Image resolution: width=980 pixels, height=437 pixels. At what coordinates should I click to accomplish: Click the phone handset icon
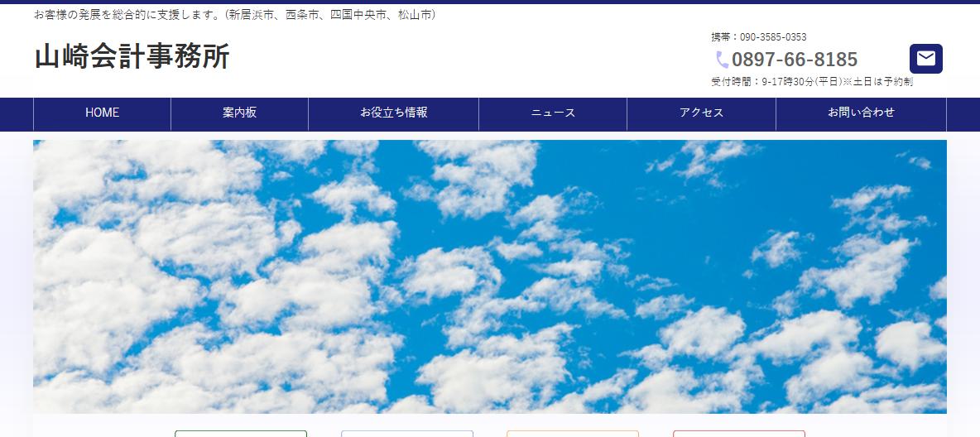723,60
